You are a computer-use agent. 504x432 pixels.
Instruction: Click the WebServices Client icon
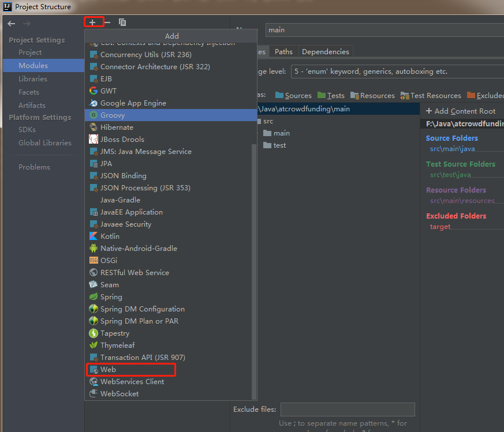[94, 382]
